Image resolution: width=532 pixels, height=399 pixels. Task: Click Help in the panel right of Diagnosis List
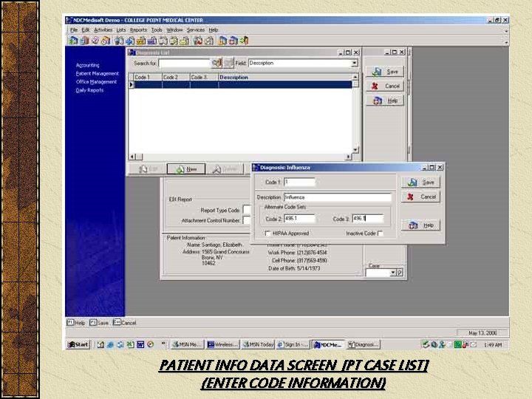coord(385,100)
